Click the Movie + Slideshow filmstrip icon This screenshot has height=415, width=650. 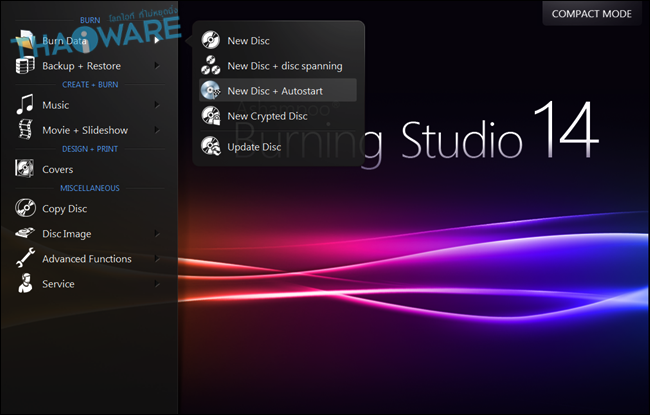point(25,129)
